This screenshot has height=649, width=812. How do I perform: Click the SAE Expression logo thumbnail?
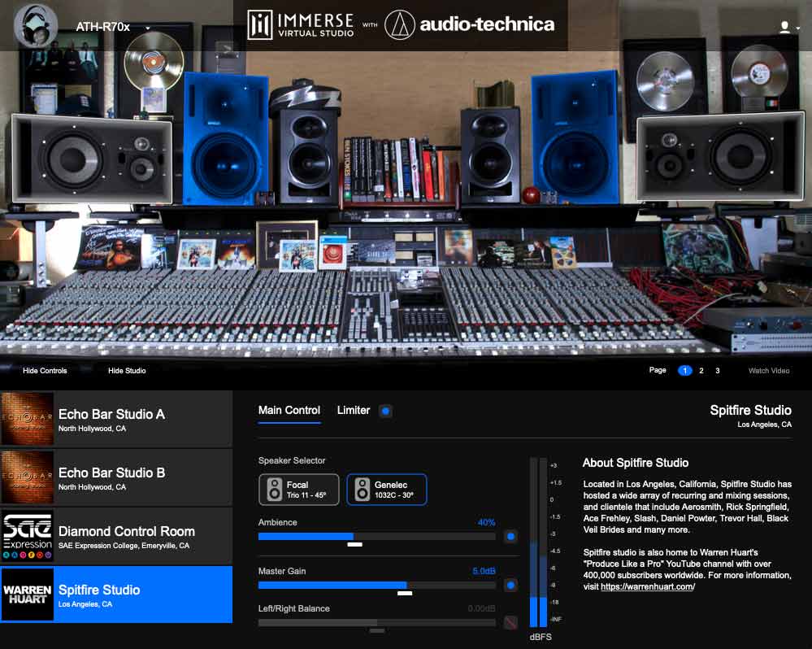pos(28,535)
